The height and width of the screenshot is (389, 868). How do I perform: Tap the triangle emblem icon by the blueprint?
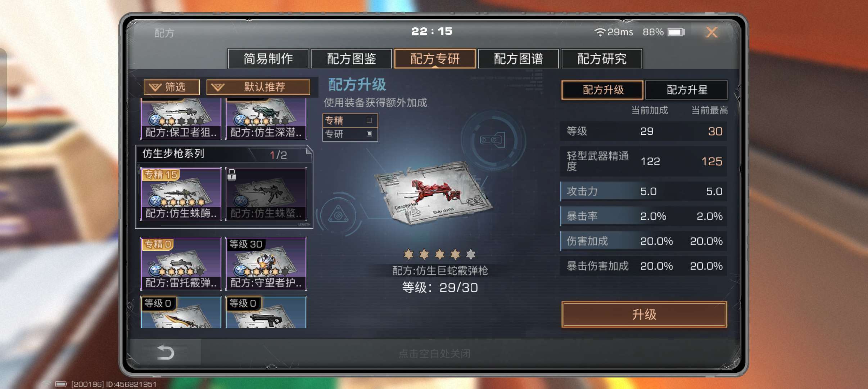click(338, 214)
